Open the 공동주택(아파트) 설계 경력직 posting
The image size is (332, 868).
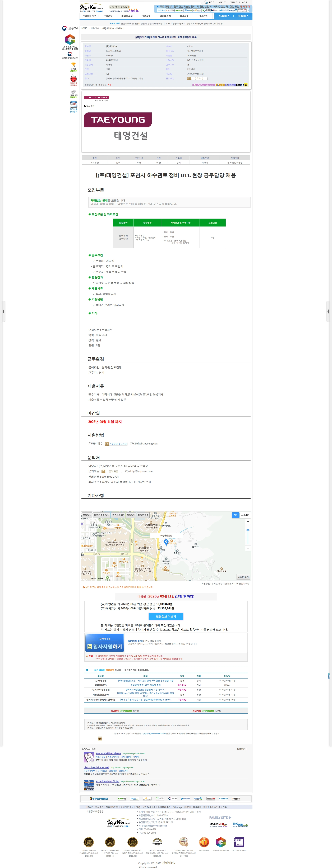click(x=145, y=700)
